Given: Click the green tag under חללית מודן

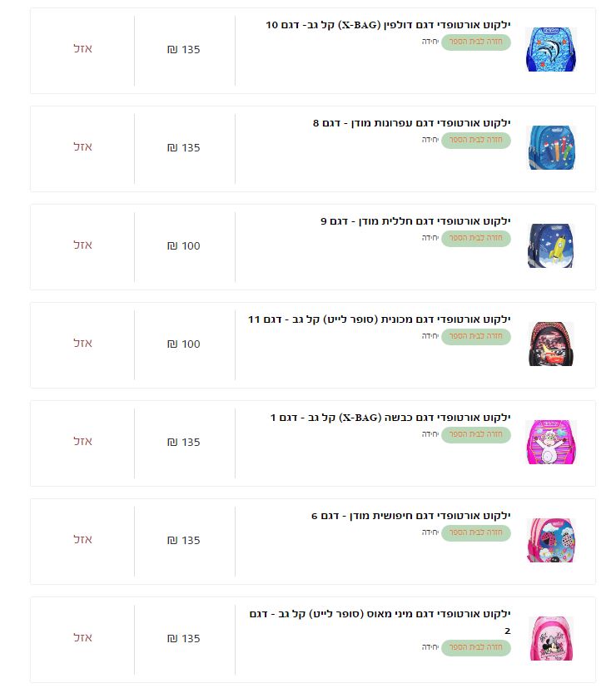Looking at the screenshot, I should point(476,238).
